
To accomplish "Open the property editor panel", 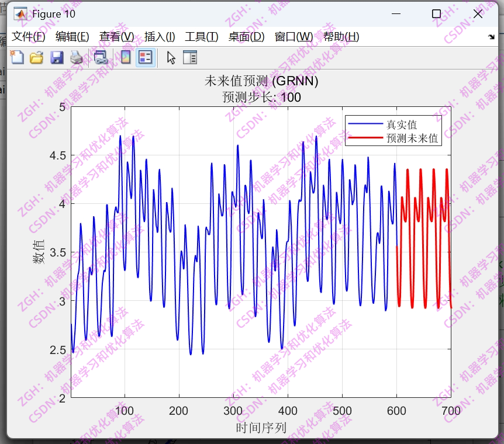I will (189, 57).
